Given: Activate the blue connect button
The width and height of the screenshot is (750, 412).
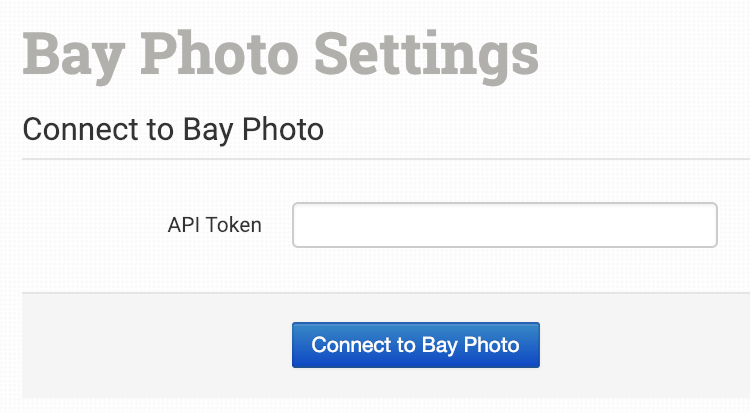Looking at the screenshot, I should (415, 345).
